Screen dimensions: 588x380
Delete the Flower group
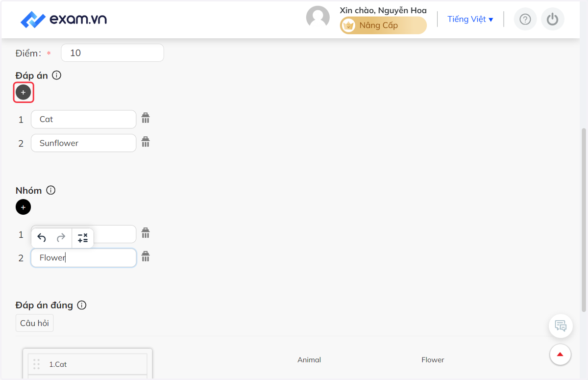click(x=146, y=257)
